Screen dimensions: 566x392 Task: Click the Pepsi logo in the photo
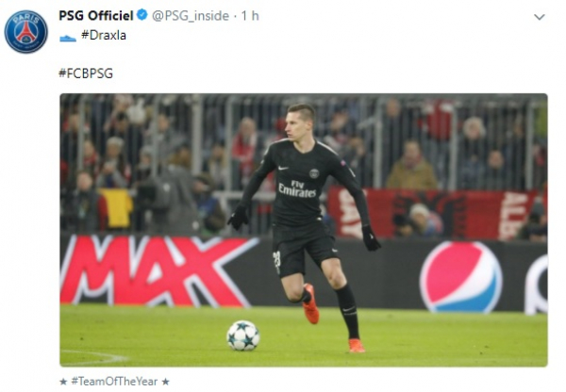point(460,277)
